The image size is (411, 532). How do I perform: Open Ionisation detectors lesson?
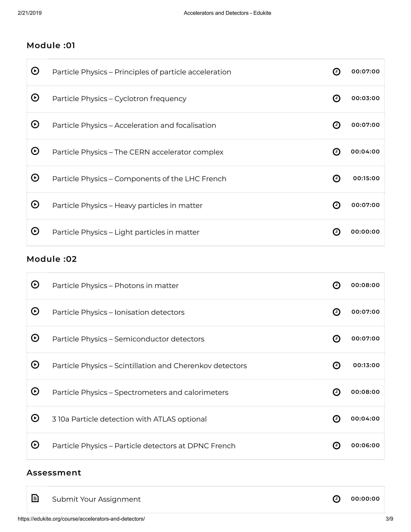(x=118, y=312)
